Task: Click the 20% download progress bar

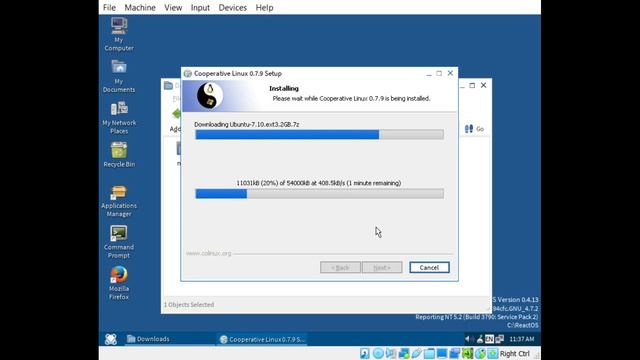Action: coord(319,193)
